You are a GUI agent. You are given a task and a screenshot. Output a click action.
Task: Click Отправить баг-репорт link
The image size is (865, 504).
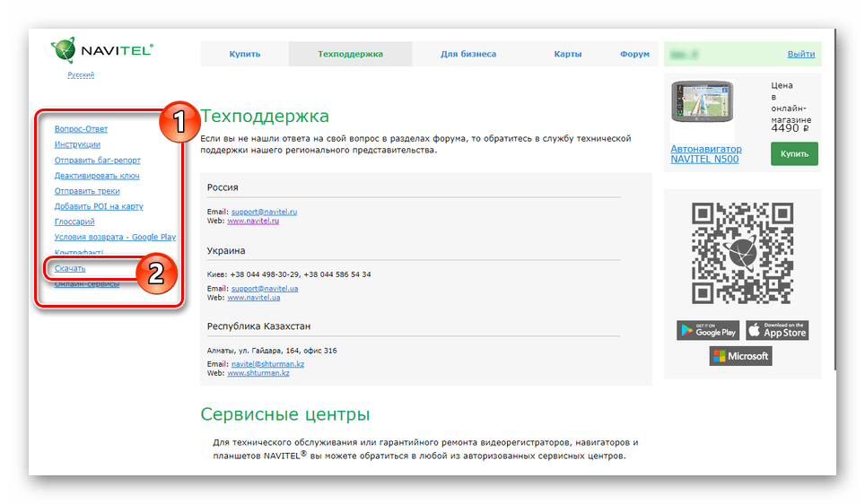pos(97,161)
